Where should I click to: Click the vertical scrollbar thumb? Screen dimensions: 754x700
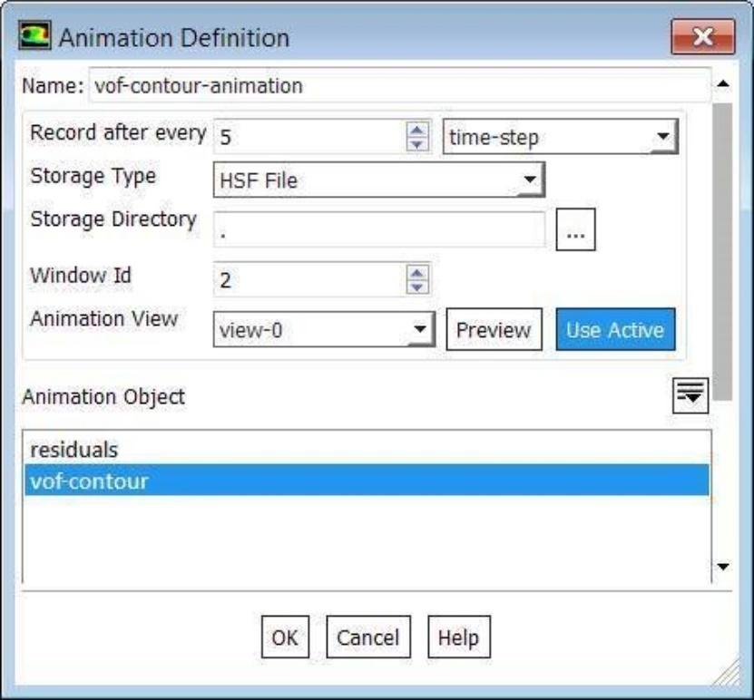722,252
